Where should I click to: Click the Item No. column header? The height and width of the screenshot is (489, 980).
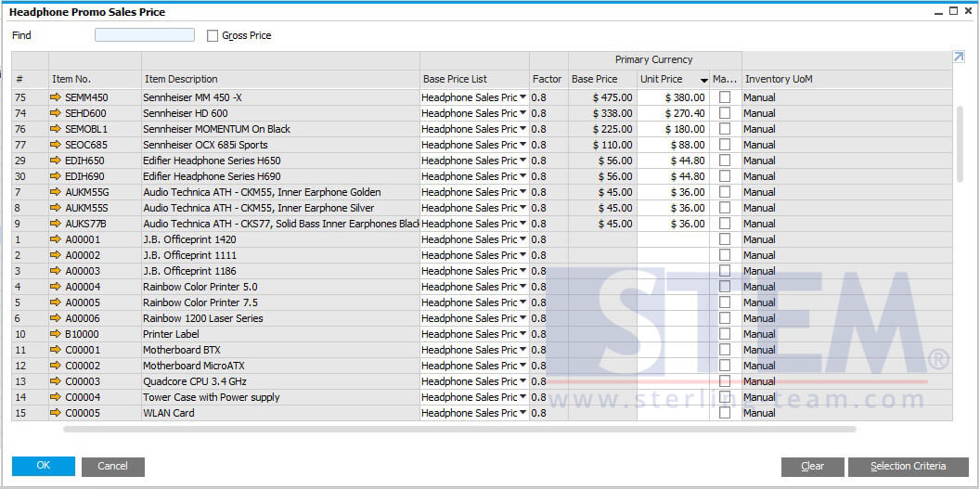(95, 79)
